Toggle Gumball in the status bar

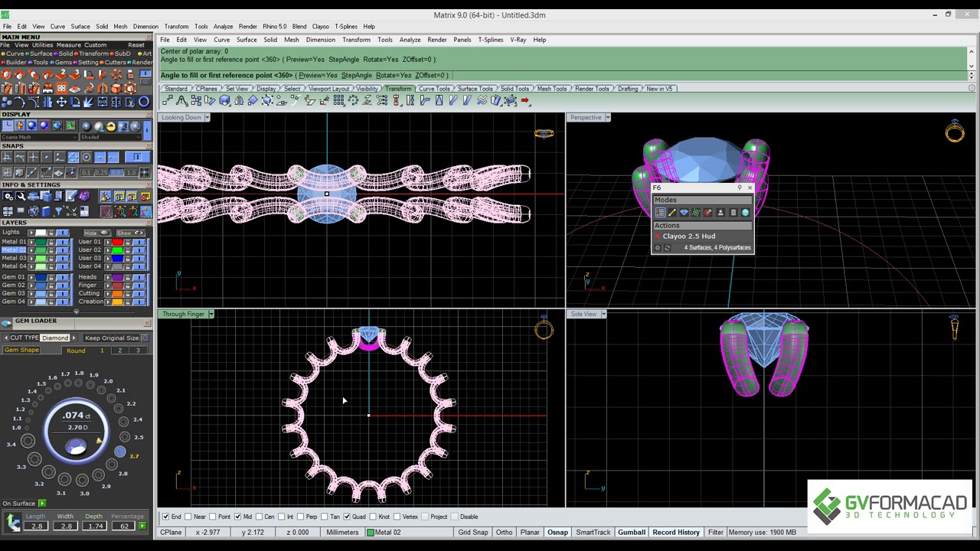pyautogui.click(x=632, y=532)
